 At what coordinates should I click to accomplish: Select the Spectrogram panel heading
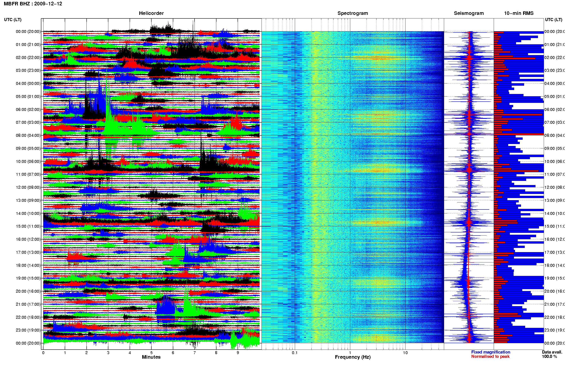point(353,13)
